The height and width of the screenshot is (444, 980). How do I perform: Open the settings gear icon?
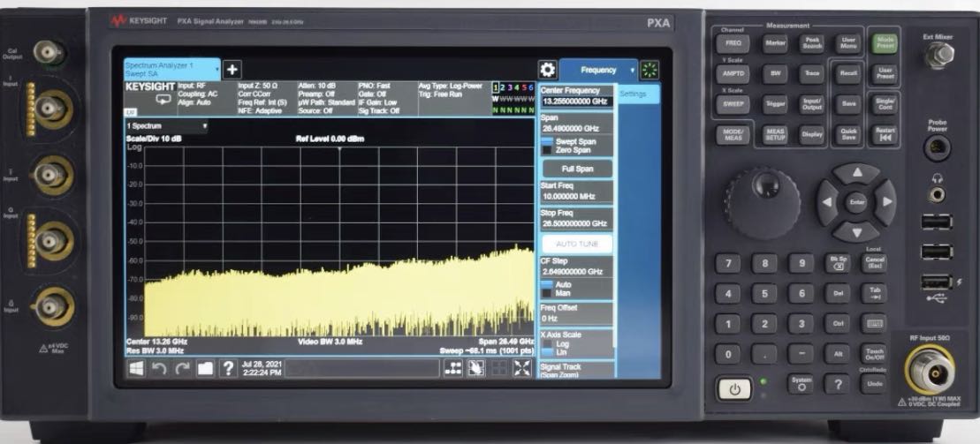coord(547,70)
